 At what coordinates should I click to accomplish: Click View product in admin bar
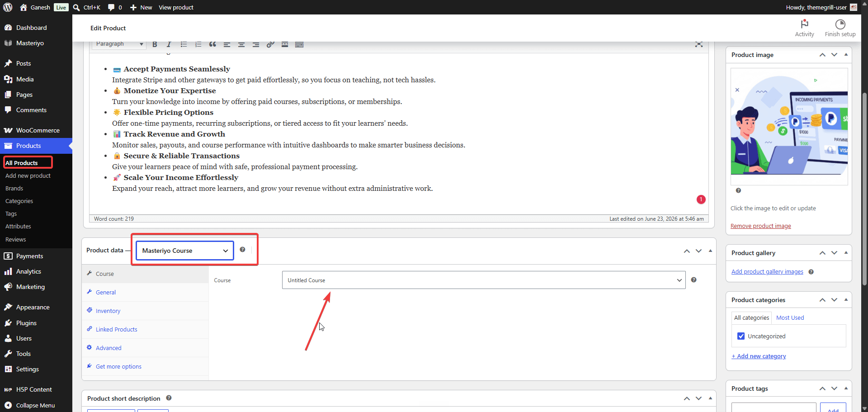(176, 7)
